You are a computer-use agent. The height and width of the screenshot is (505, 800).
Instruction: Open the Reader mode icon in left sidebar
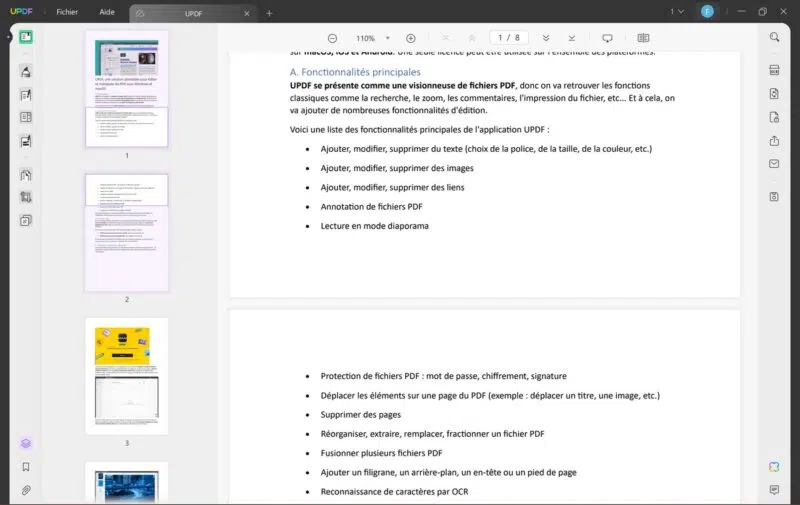(26, 37)
